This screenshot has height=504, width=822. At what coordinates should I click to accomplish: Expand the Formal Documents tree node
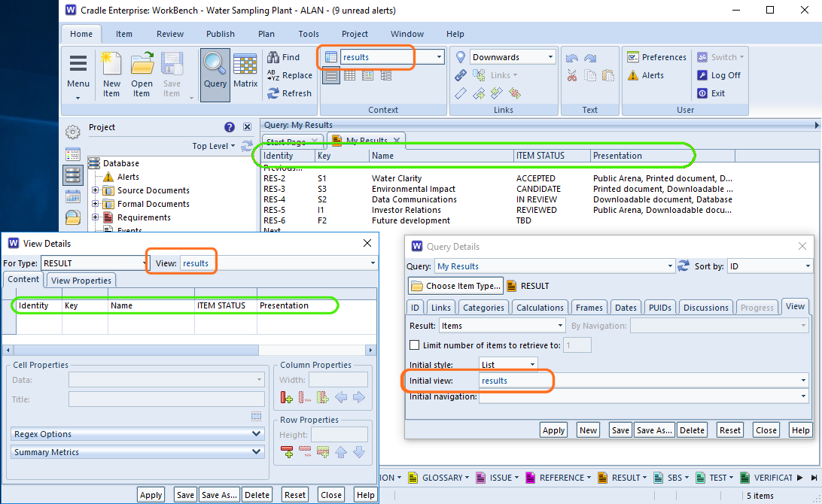pos(96,204)
